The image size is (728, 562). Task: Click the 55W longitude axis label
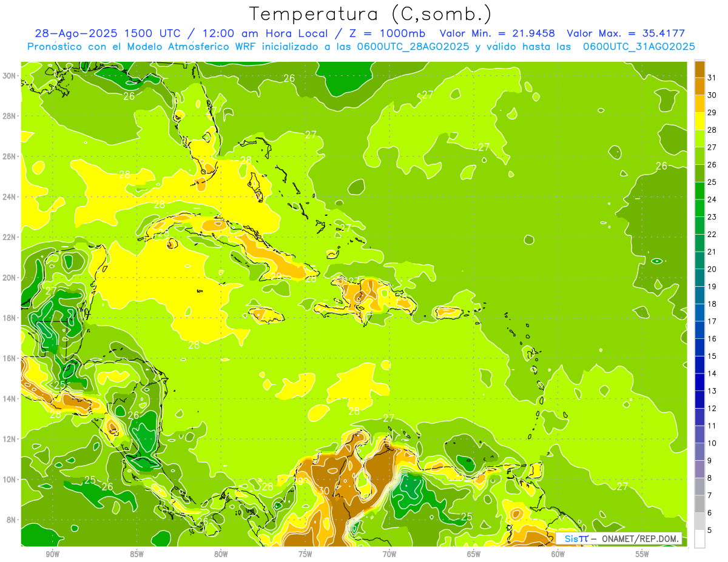coord(642,554)
